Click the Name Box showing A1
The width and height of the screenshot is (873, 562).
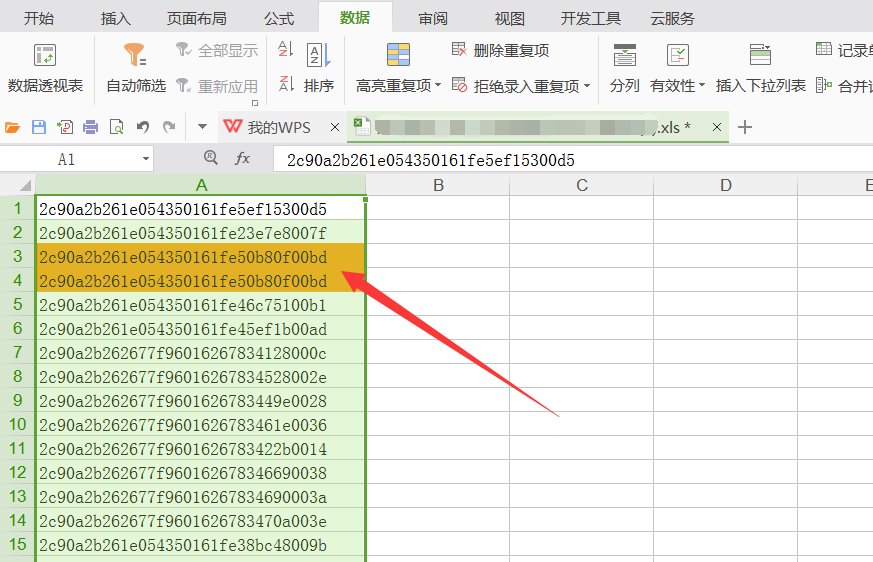click(67, 160)
